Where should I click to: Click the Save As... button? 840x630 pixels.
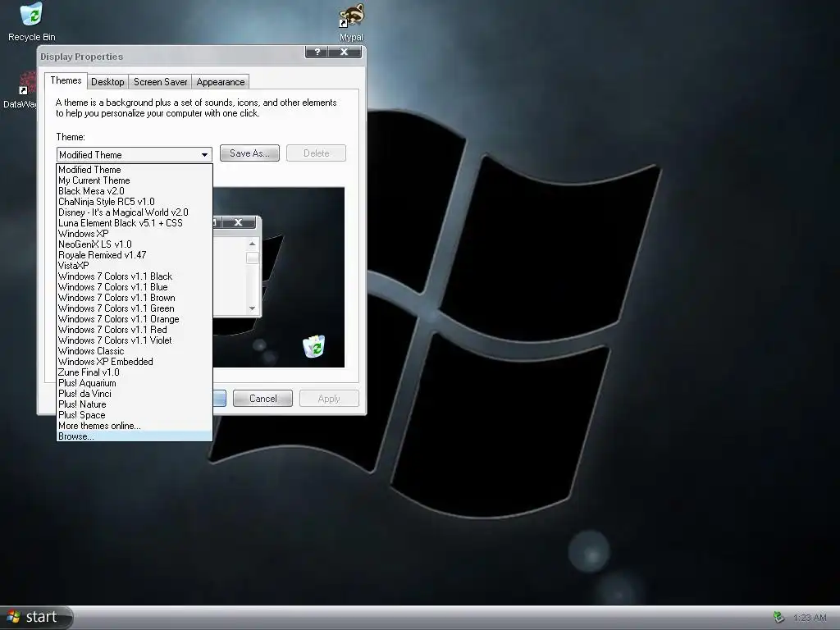(249, 153)
